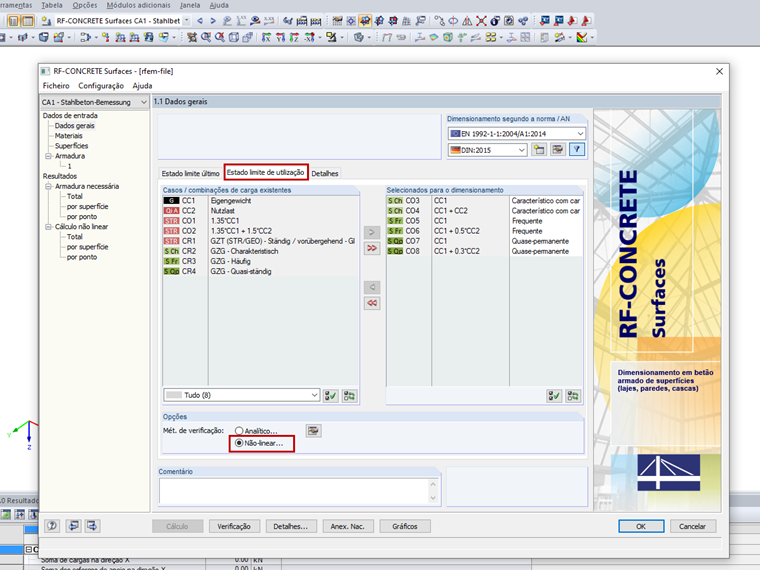Click Anex. Nac. button
760x570 pixels.
(x=348, y=526)
